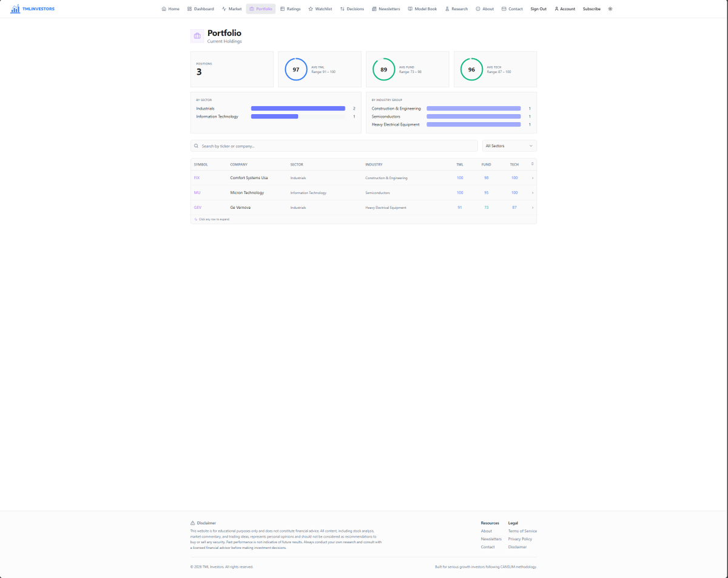Select the active Portfolio nav item
The height and width of the screenshot is (578, 728).
click(x=261, y=9)
